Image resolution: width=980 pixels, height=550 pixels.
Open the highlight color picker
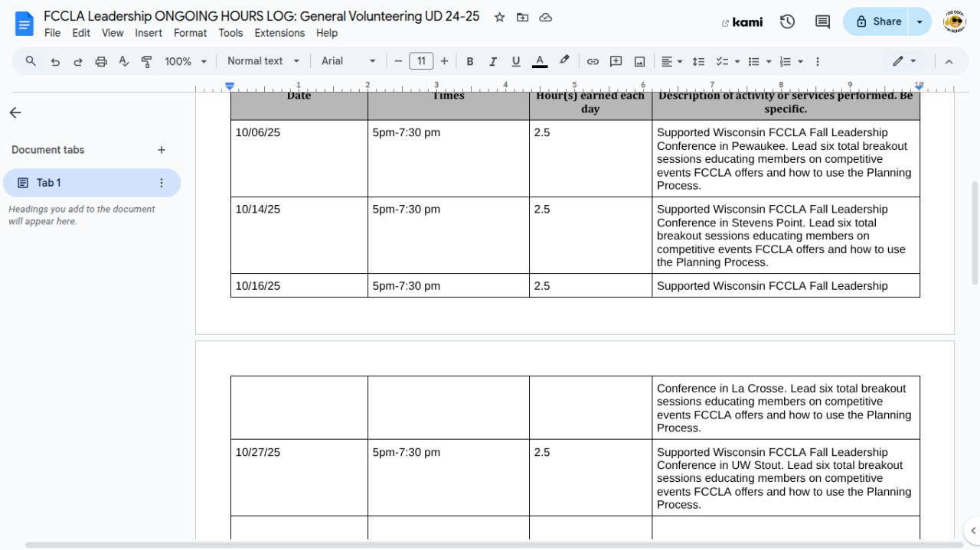564,61
